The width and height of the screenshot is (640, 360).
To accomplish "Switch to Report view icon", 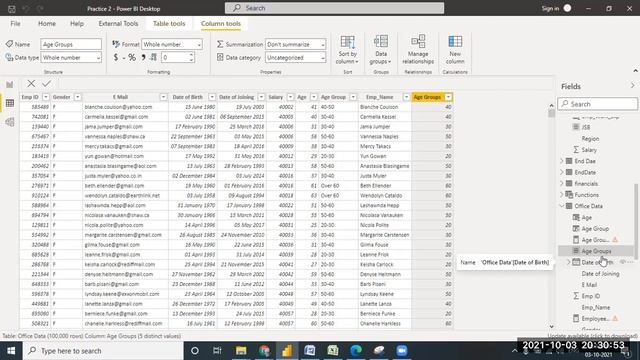I will coord(10,84).
